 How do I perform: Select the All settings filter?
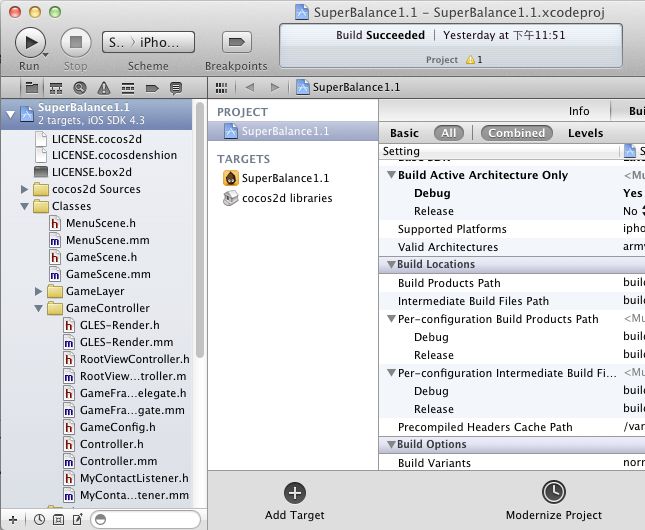pos(449,133)
